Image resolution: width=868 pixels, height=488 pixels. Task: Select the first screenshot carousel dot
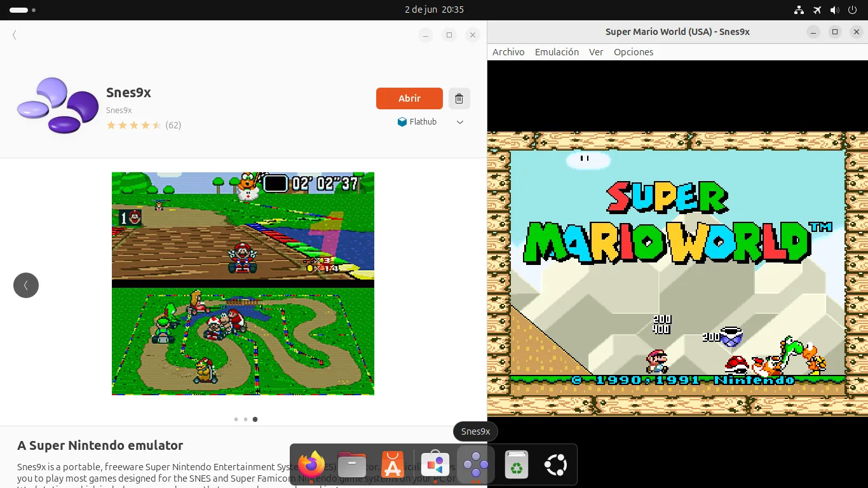click(x=236, y=419)
